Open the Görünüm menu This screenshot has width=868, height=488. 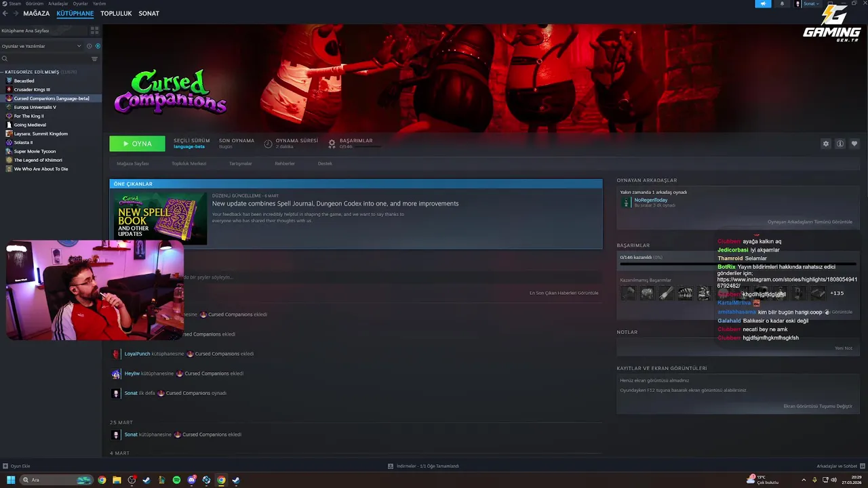coord(35,3)
